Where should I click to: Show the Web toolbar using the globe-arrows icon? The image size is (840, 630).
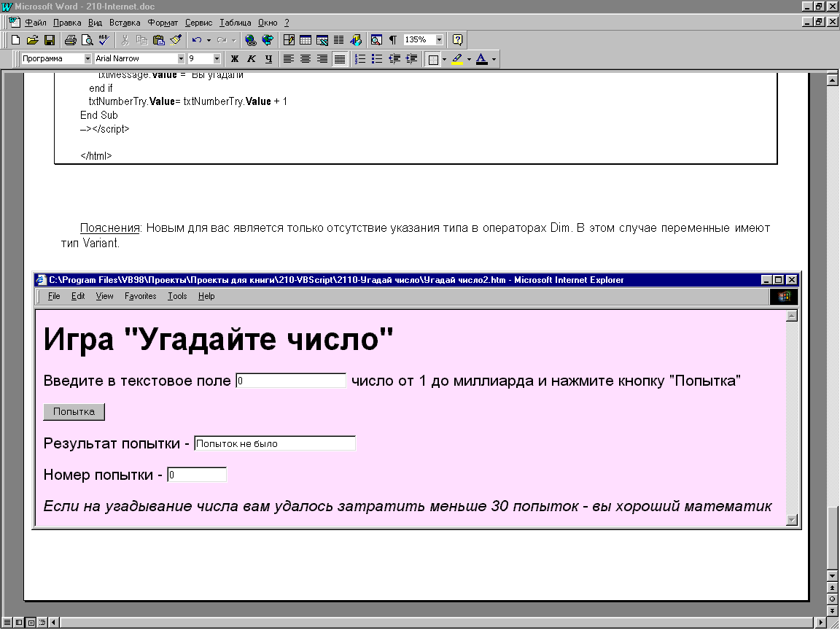click(267, 39)
